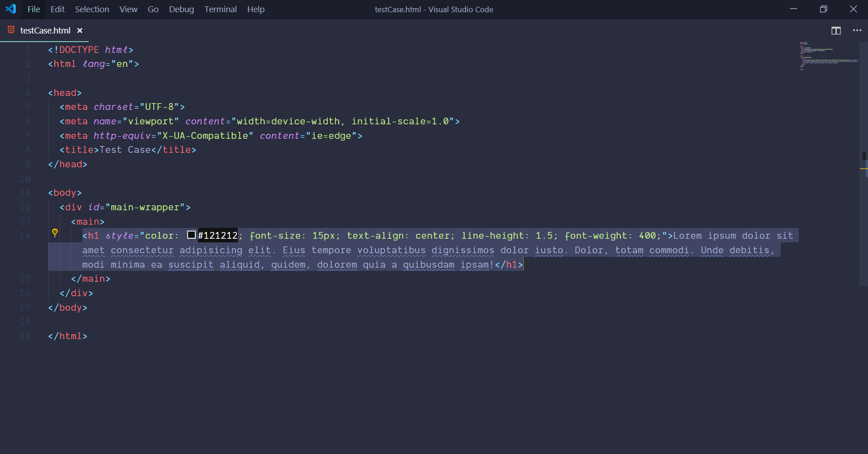Click the Split Editor icon
The height and width of the screenshot is (454, 868).
[836, 30]
